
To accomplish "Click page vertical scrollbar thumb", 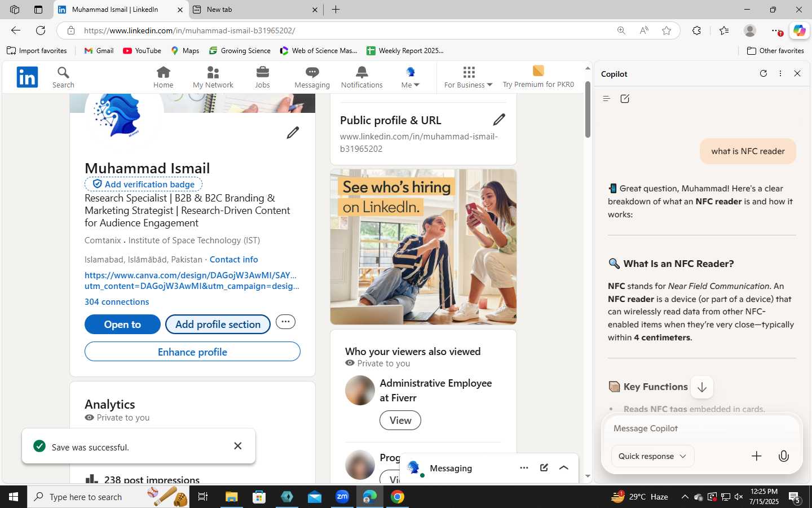I will 588,110.
